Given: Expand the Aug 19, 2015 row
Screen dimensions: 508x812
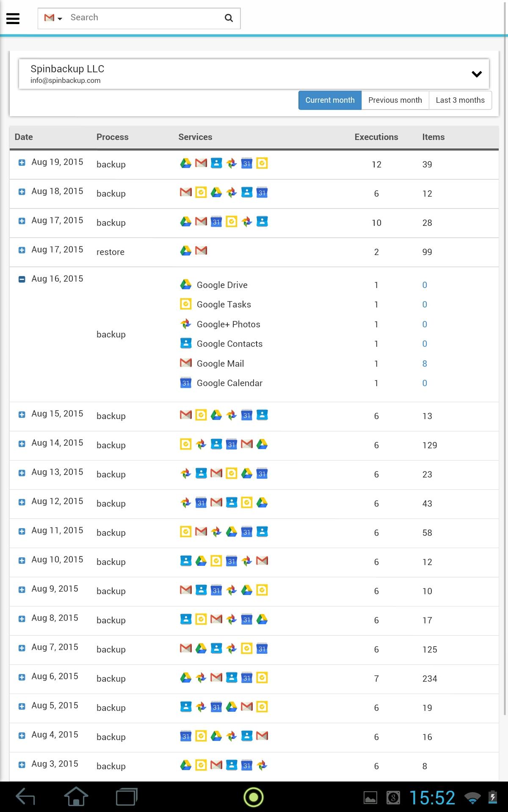Looking at the screenshot, I should 22,162.
